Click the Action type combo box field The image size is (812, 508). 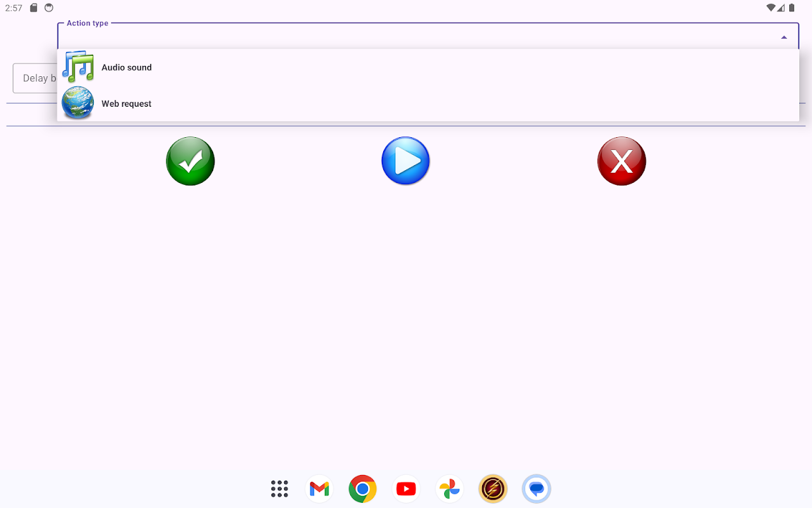[x=428, y=36]
